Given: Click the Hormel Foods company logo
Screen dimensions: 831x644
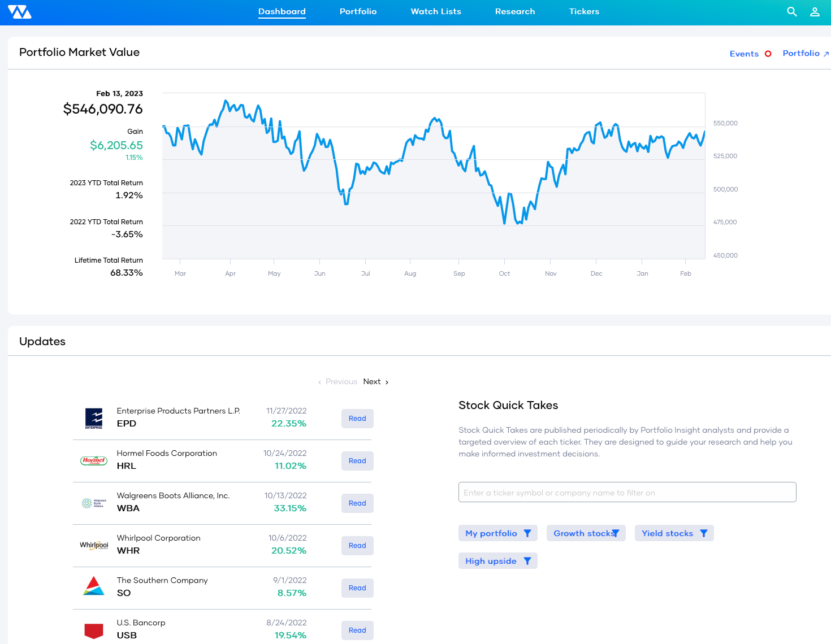Looking at the screenshot, I should pos(94,460).
